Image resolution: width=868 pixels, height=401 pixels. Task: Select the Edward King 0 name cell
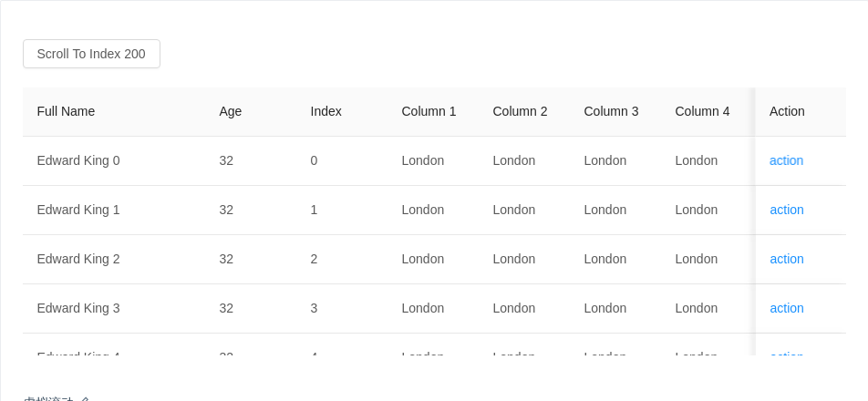point(78,160)
